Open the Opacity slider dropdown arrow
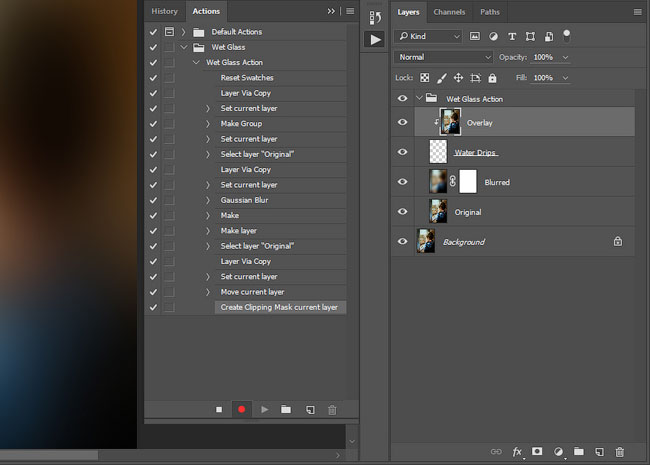The image size is (650, 465). tap(565, 57)
